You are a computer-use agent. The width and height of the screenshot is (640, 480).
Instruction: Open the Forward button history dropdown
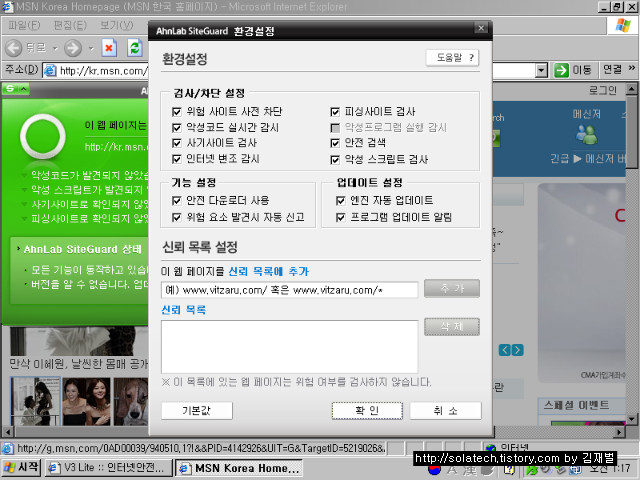(x=91, y=49)
